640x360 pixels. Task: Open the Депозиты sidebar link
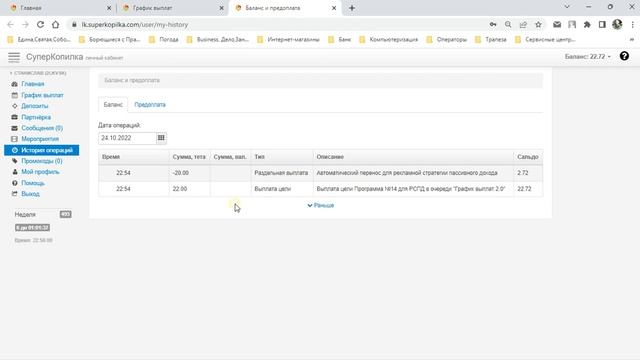[x=35, y=106]
